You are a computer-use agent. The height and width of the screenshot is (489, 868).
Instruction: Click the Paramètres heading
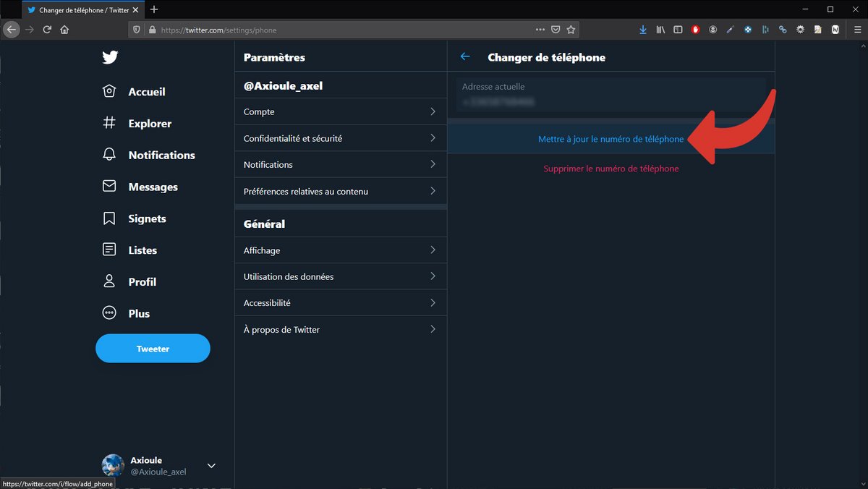[x=274, y=57]
